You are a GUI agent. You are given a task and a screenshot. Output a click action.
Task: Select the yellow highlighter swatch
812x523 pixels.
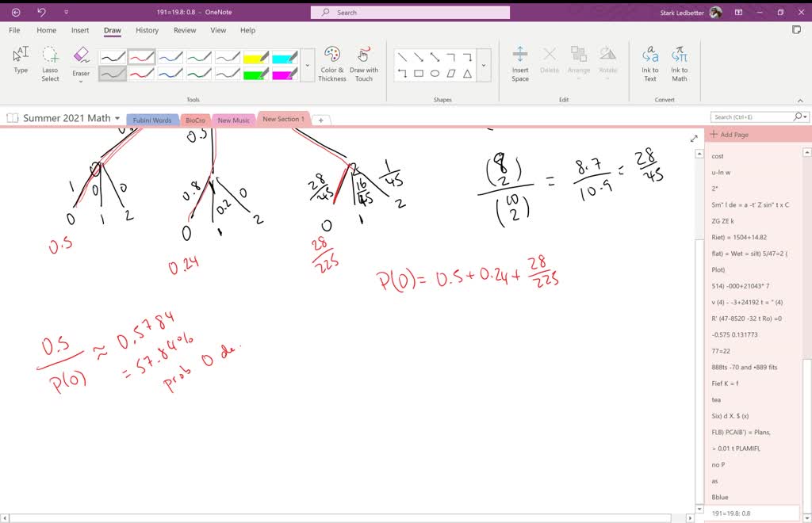[x=255, y=57]
